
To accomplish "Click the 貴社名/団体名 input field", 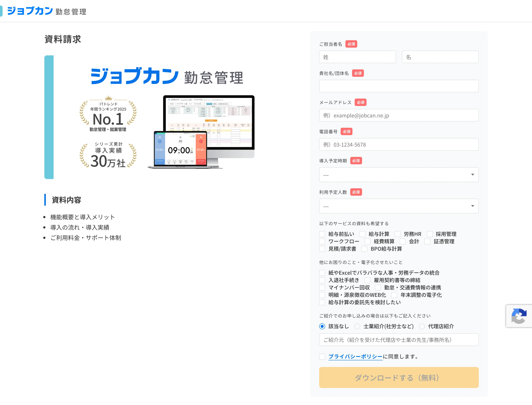I will pyautogui.click(x=399, y=86).
